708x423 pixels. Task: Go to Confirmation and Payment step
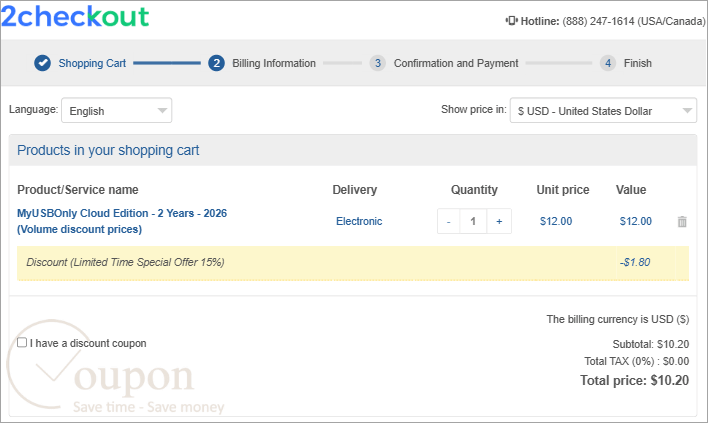pyautogui.click(x=456, y=63)
